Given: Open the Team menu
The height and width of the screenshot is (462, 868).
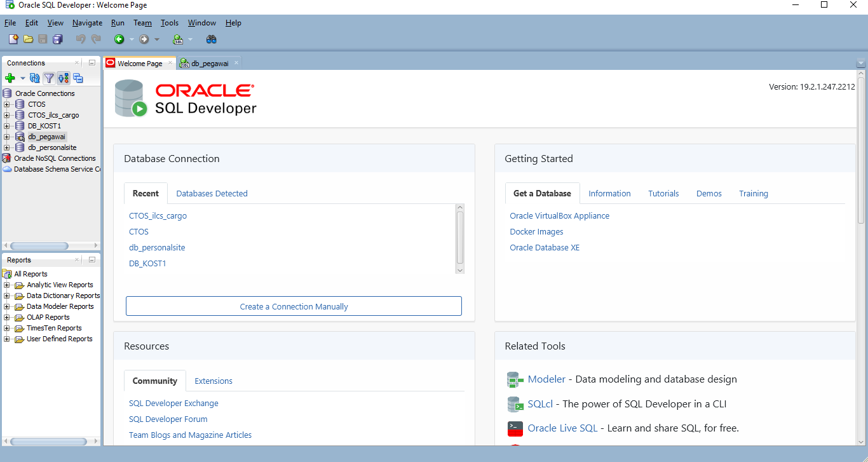Looking at the screenshot, I should 142,23.
